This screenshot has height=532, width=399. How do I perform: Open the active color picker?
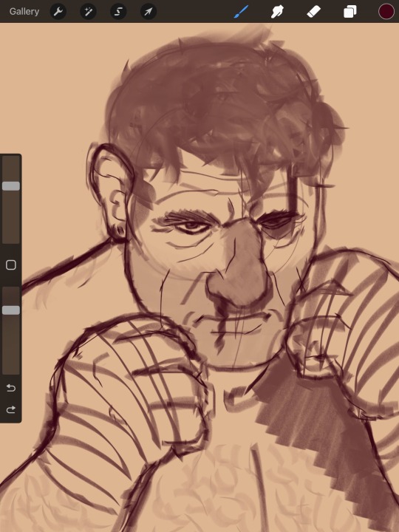pos(386,12)
